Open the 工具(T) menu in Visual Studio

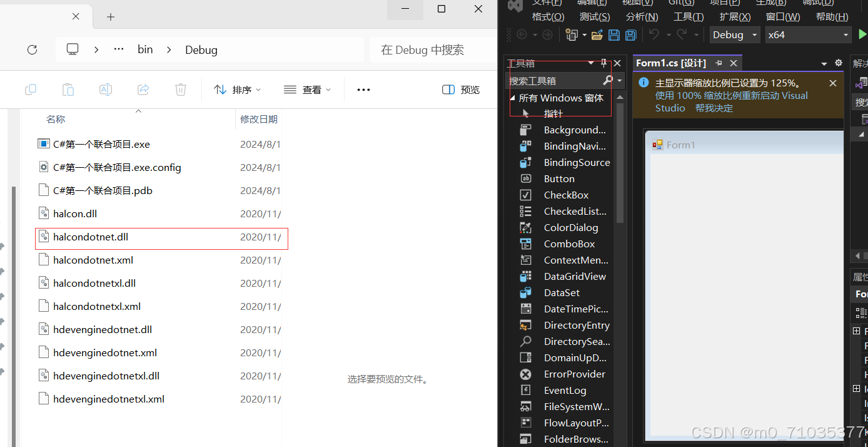click(689, 17)
